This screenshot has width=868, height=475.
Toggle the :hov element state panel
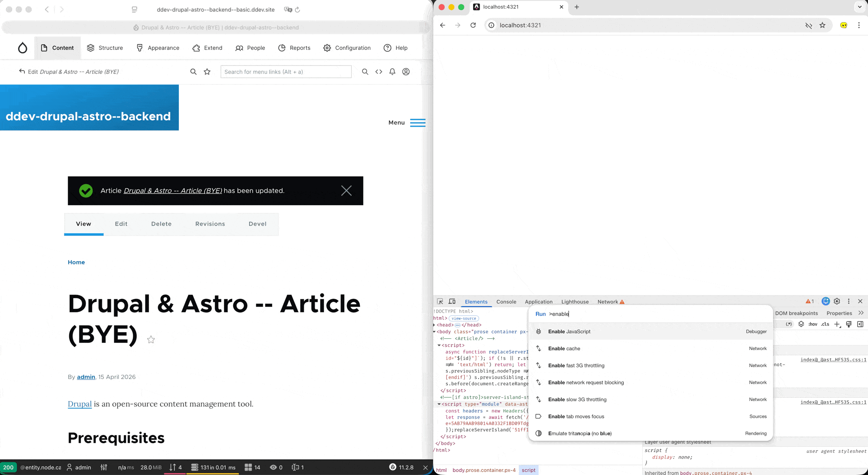813,324
